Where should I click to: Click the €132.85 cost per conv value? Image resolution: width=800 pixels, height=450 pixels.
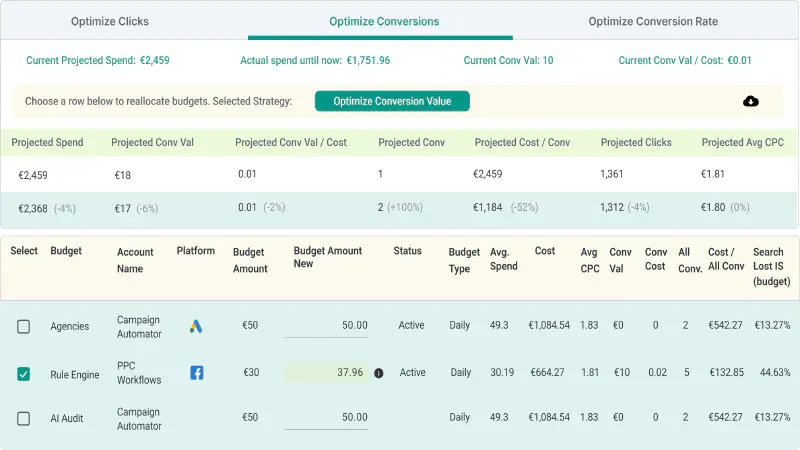pos(727,372)
